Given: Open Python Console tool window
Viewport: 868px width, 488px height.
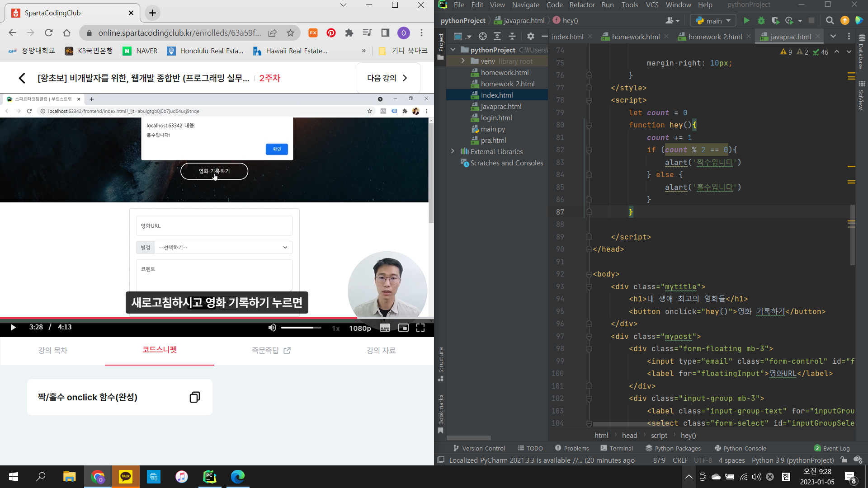Looking at the screenshot, I should coord(740,448).
